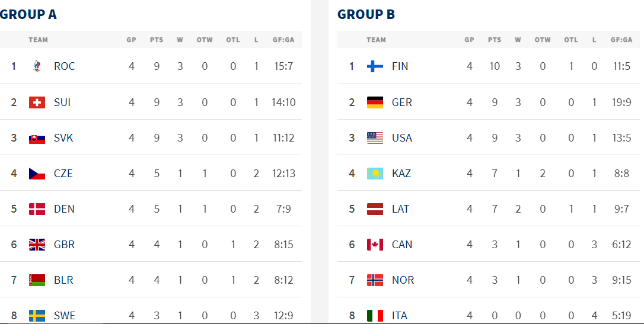The image size is (644, 324).
Task: Click the Switzerland flag icon
Action: pyautogui.click(x=37, y=102)
